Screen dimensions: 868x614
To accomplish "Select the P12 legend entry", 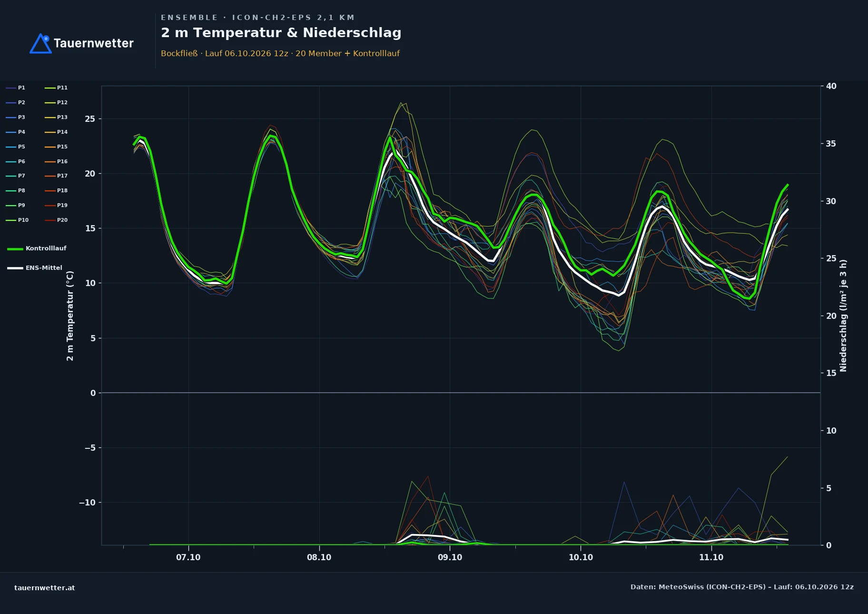I will (x=56, y=102).
